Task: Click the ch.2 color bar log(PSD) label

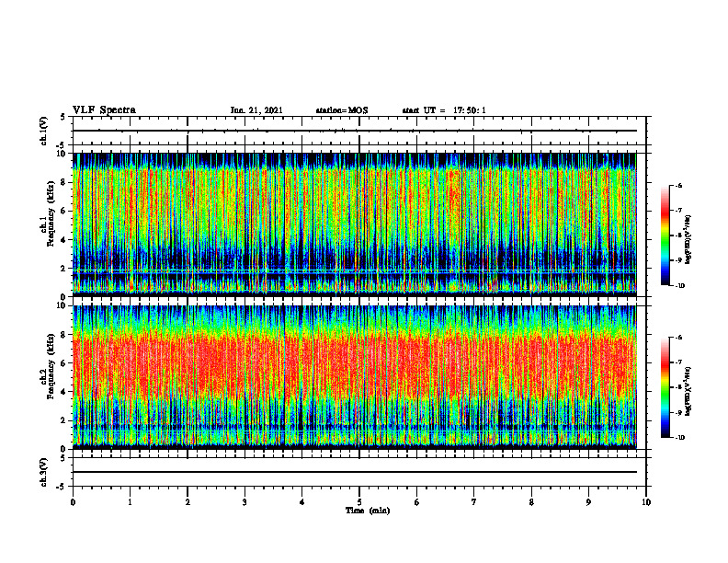Action: tap(688, 391)
